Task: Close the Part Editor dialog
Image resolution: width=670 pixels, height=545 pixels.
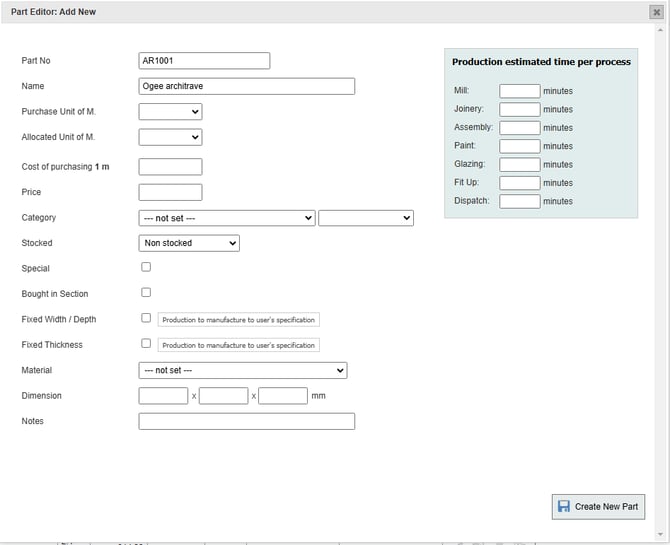Action: tap(656, 12)
